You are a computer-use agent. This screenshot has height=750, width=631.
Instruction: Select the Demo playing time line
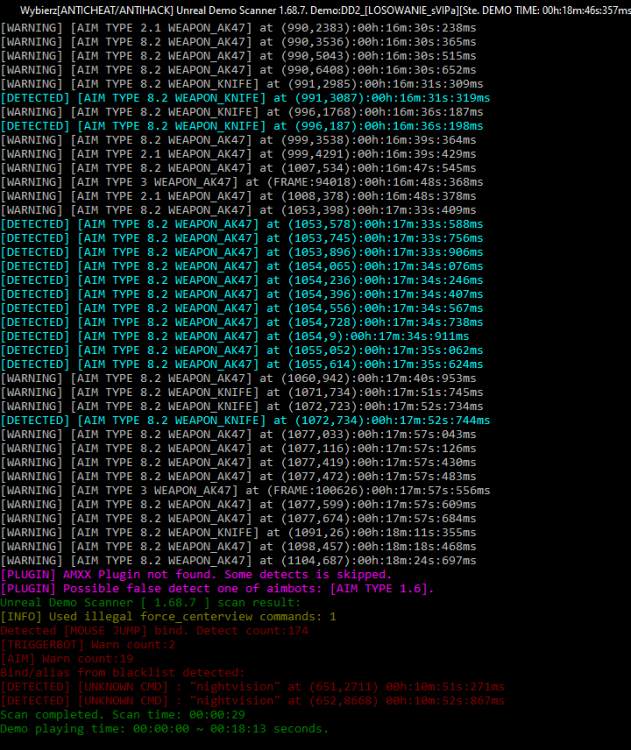pos(164,729)
